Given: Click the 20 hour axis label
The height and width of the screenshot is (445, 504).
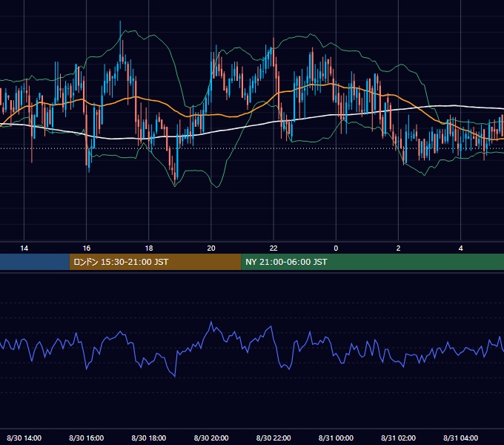Looking at the screenshot, I should point(211,248).
